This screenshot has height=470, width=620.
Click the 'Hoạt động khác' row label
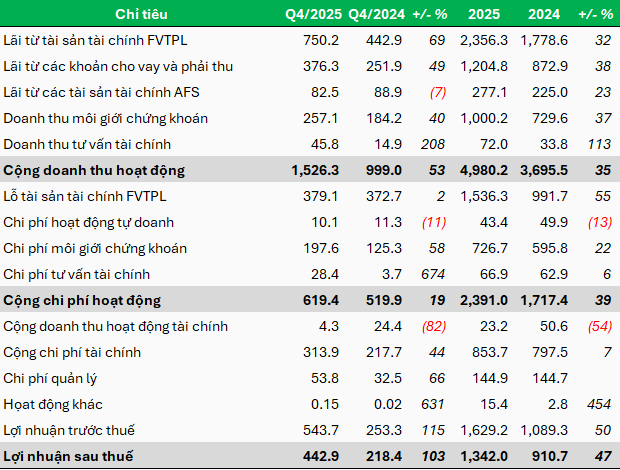point(52,404)
